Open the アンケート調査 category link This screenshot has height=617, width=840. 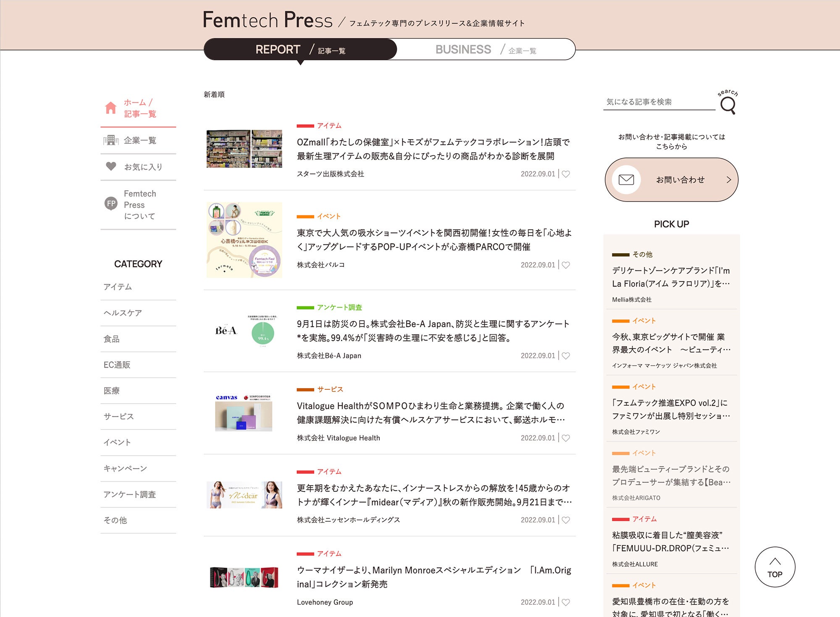129,494
